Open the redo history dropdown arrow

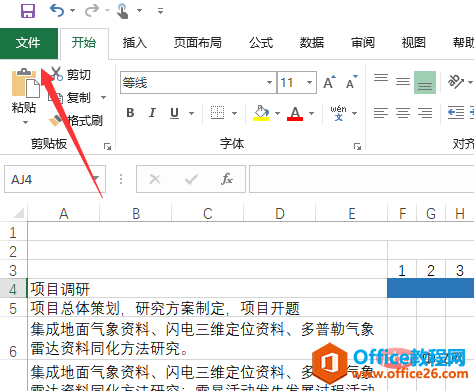click(x=107, y=11)
